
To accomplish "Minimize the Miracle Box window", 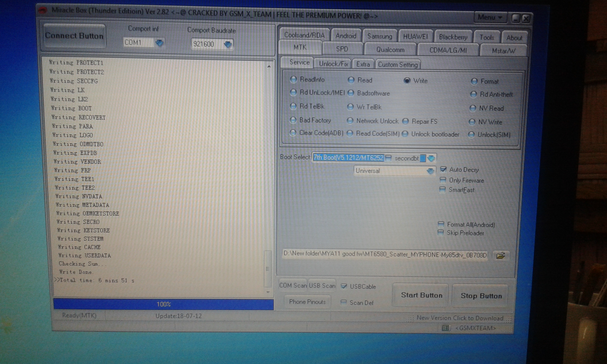I will pos(515,18).
